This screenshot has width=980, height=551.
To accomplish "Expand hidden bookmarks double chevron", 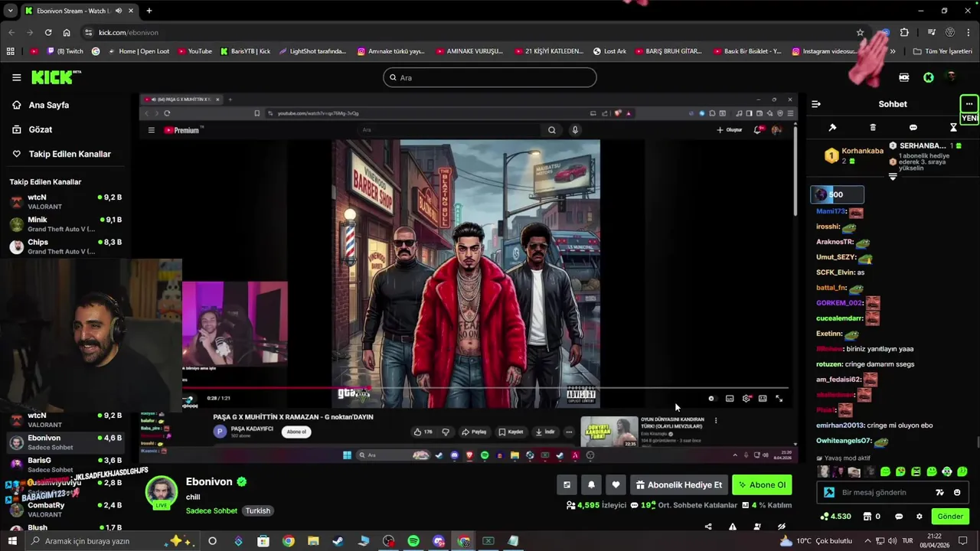I will (x=893, y=51).
